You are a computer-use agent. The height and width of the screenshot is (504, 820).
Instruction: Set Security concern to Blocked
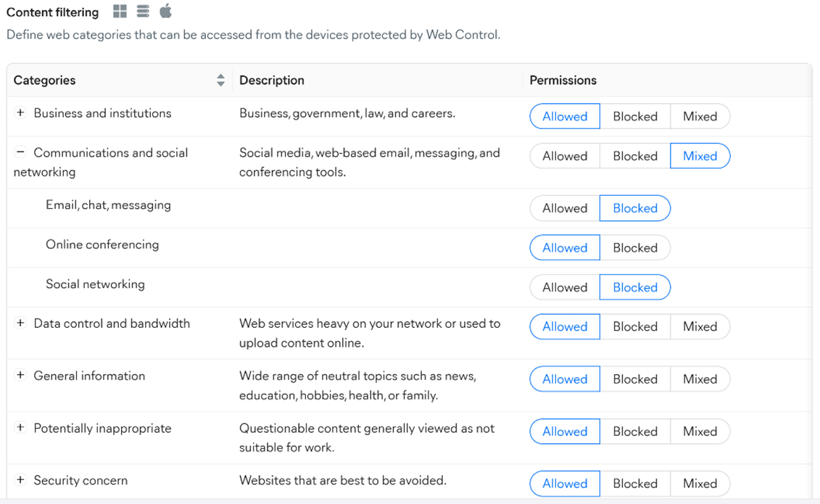pyautogui.click(x=635, y=484)
